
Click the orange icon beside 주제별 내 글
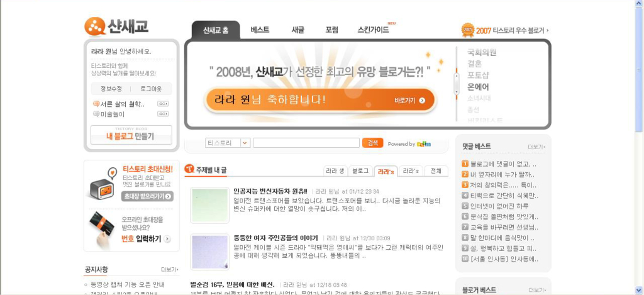[189, 169]
